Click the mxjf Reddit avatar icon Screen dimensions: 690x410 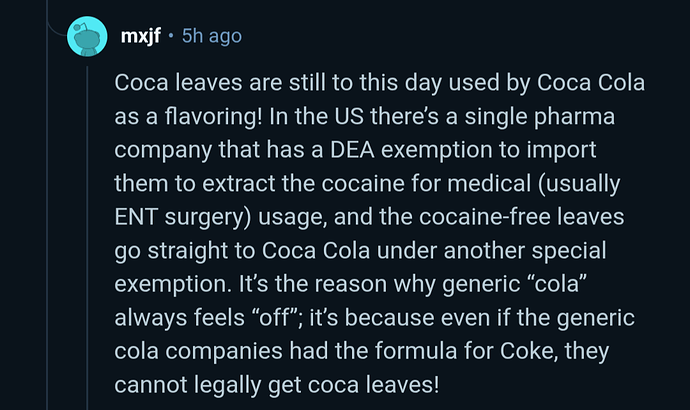click(x=86, y=36)
